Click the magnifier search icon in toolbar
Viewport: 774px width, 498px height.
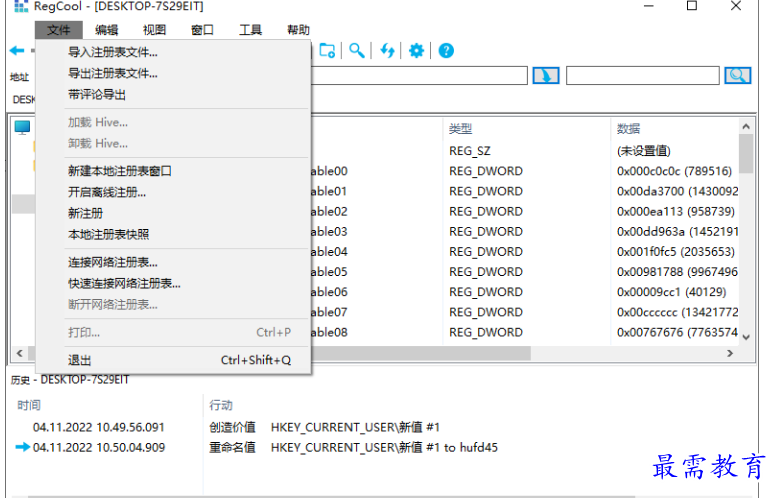[x=356, y=50]
